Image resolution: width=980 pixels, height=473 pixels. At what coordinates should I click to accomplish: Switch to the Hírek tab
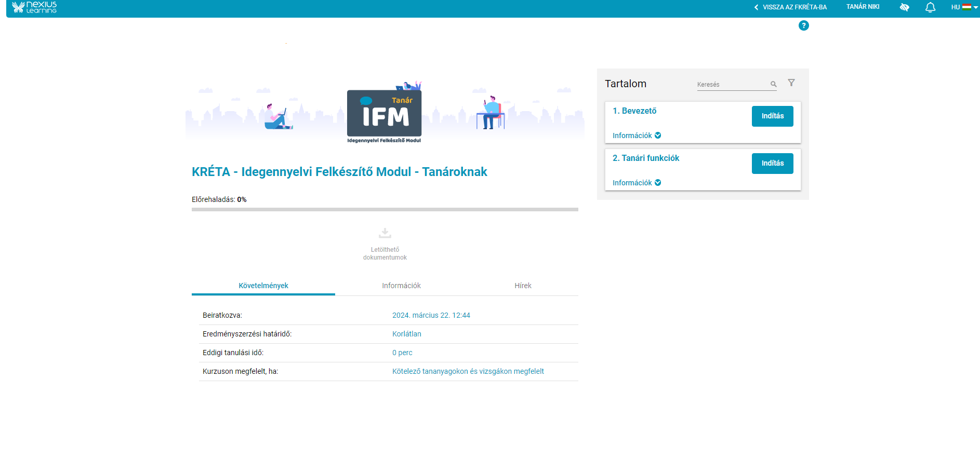click(523, 286)
